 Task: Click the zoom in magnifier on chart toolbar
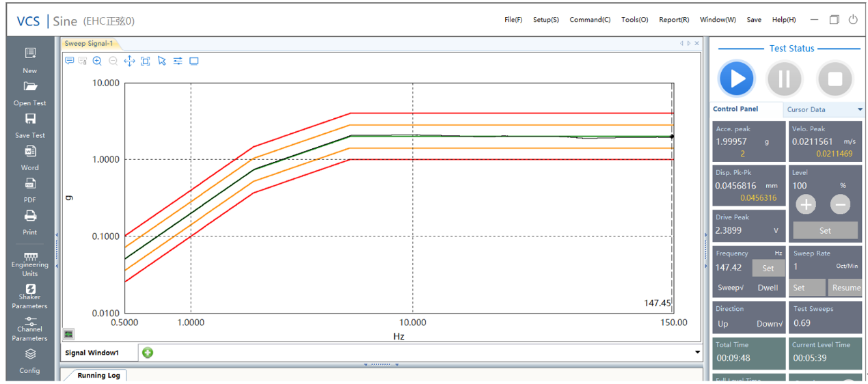pyautogui.click(x=97, y=61)
